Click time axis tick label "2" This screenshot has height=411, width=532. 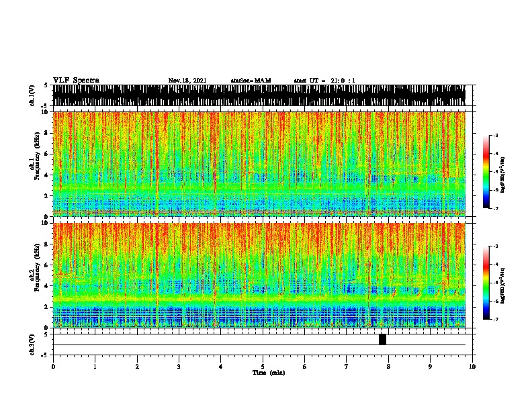tap(137, 366)
